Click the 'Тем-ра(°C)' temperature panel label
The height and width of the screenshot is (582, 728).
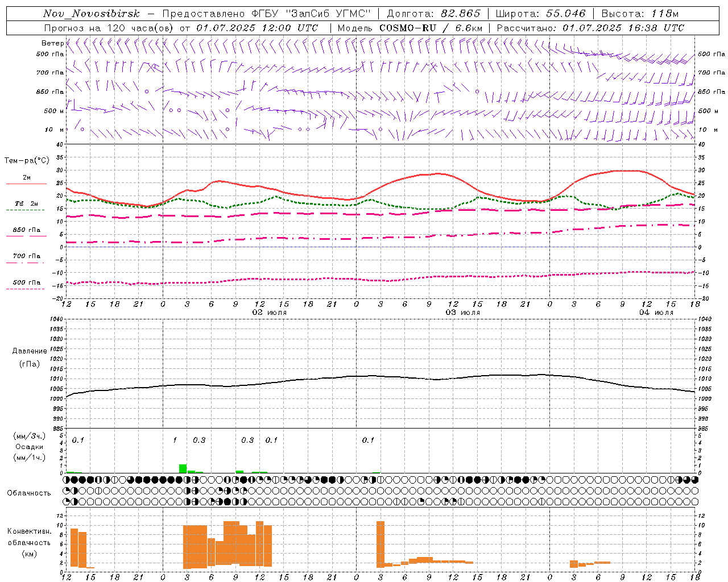click(27, 161)
